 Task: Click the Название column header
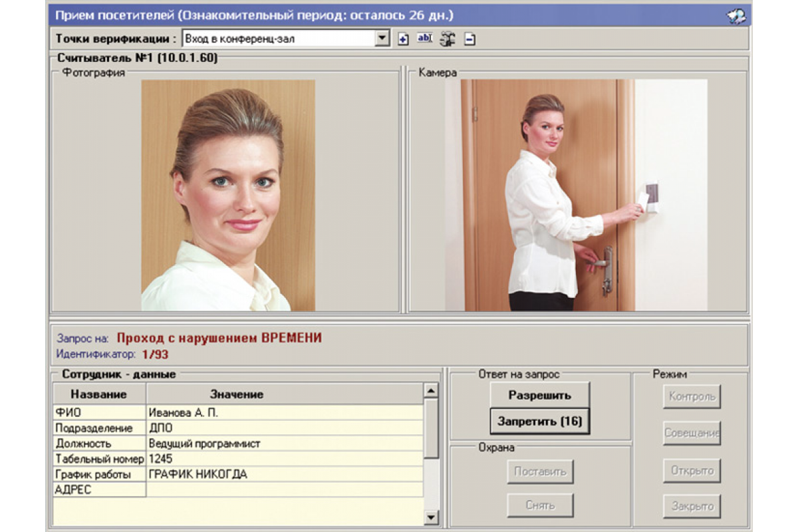(x=99, y=394)
